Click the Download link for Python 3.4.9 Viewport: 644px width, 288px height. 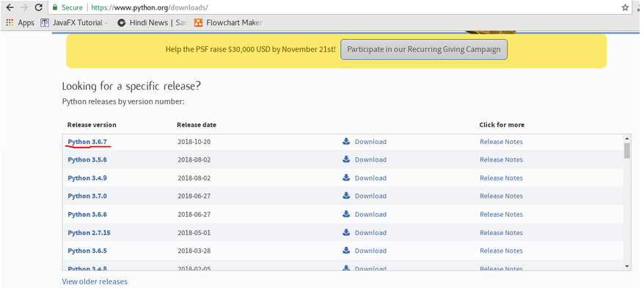[370, 178]
